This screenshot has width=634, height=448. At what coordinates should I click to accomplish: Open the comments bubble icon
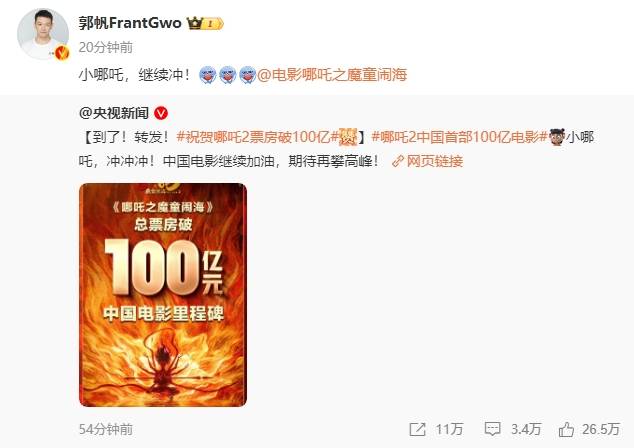tap(492, 429)
